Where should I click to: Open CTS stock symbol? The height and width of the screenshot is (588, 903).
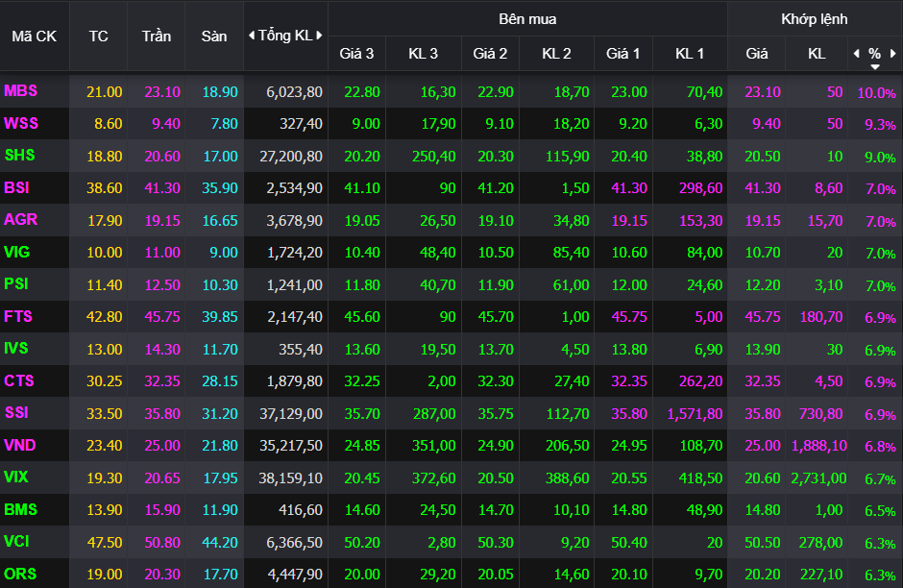click(19, 380)
